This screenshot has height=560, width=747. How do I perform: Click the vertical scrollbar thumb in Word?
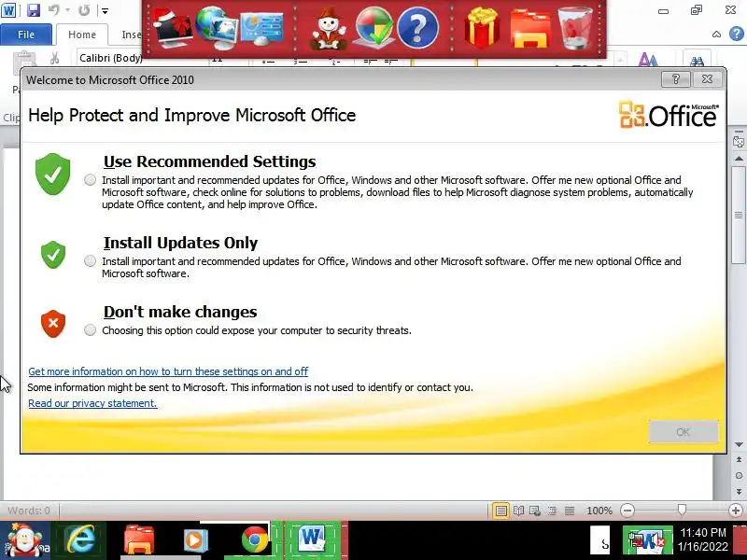pyautogui.click(x=739, y=215)
